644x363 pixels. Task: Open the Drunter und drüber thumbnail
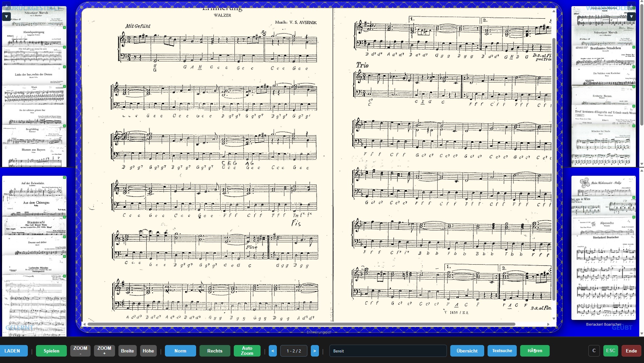point(34,245)
